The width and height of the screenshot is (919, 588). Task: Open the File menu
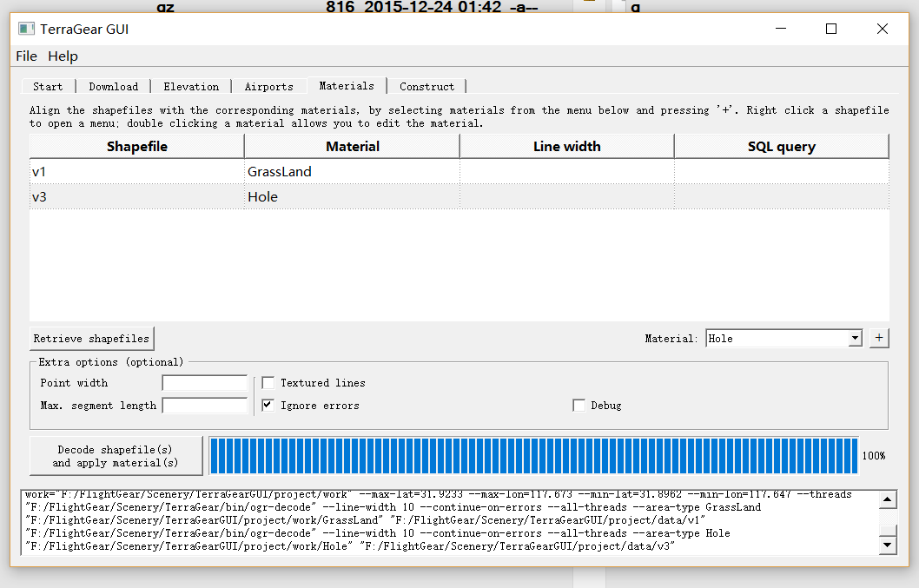click(26, 56)
